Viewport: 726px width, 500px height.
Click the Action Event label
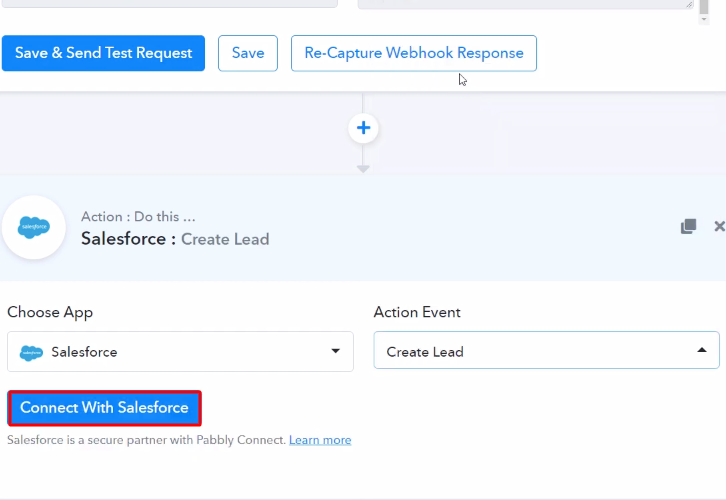click(417, 312)
